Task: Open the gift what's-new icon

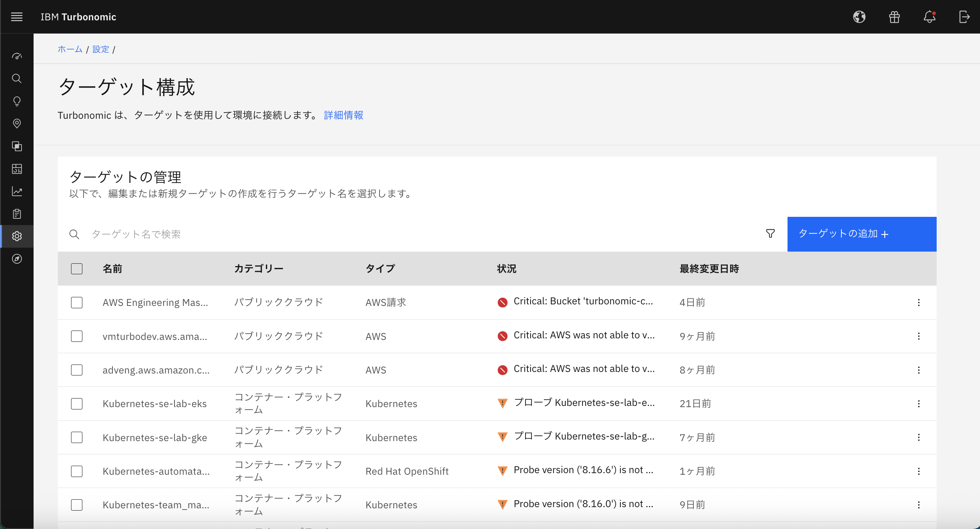Action: coord(894,17)
